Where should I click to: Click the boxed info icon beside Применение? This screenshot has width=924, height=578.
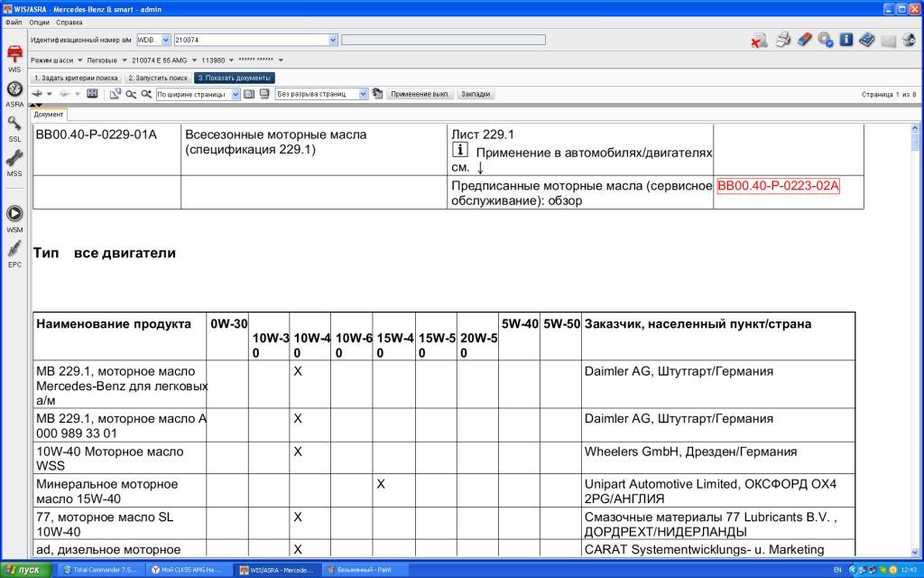click(459, 150)
